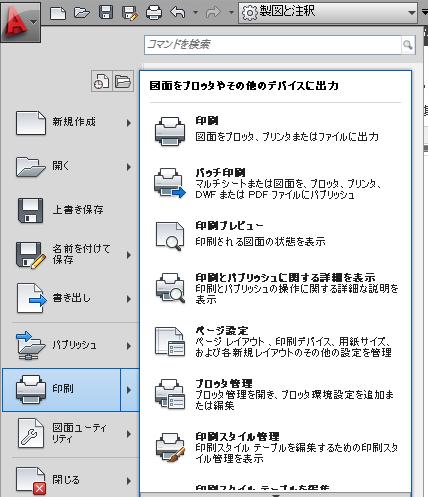
Task: Click the 印刷スタイル管理 printer brush icon
Action: (170, 447)
